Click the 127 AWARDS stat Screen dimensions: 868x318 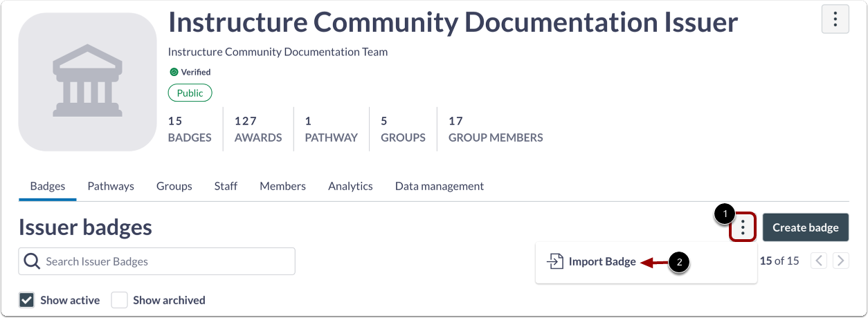click(x=258, y=129)
